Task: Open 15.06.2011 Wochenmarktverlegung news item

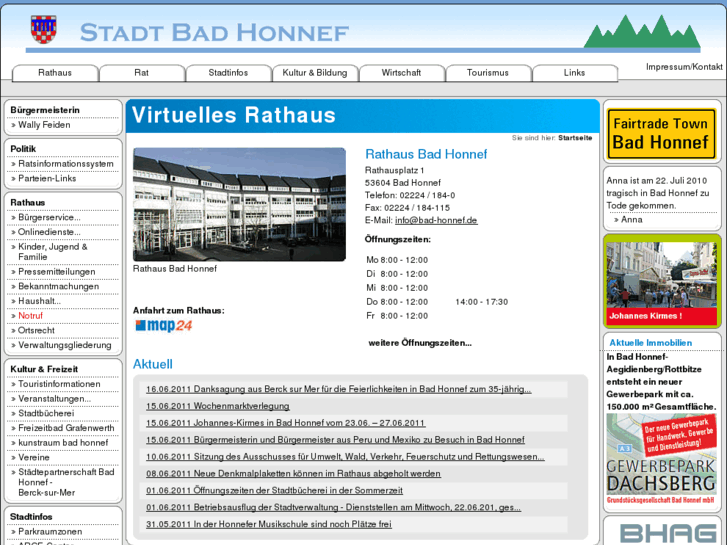Action: click(217, 406)
